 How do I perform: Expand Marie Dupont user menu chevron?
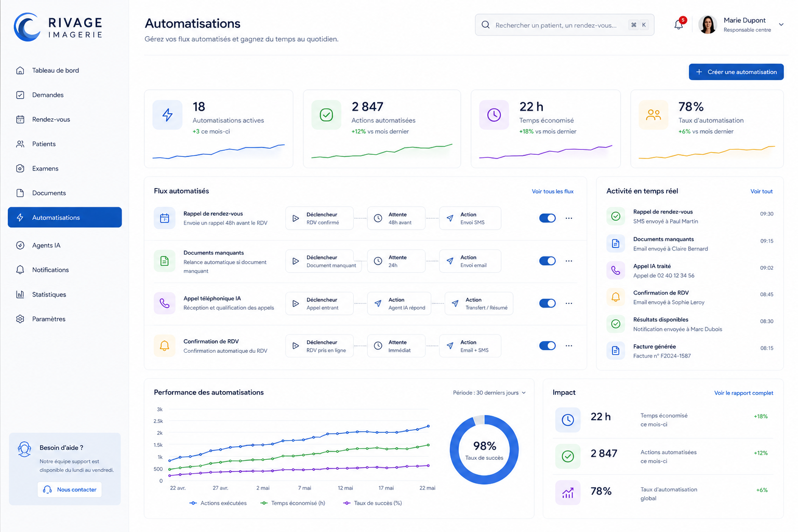781,24
